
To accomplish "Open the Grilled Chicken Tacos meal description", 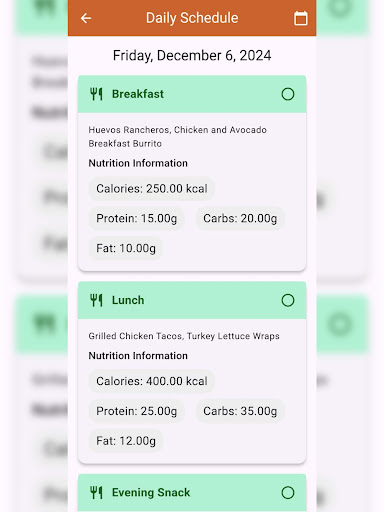I will [184, 336].
